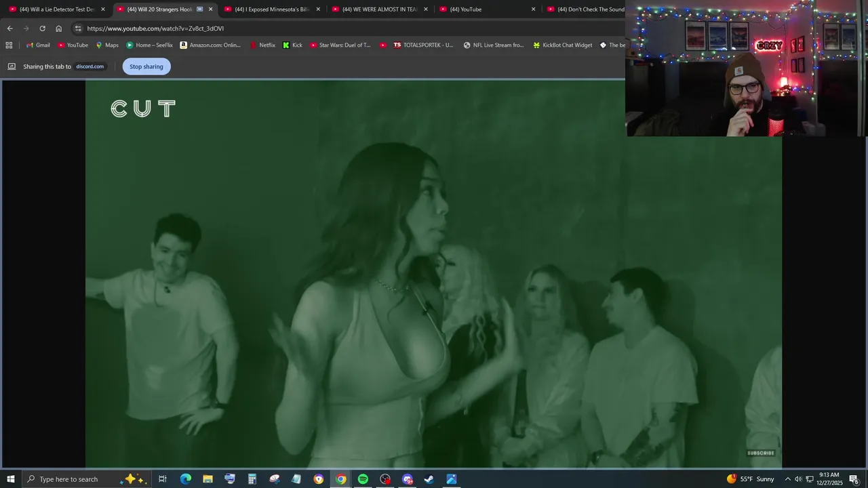Reload the current YouTube page
This screenshot has width=868, height=488.
point(42,28)
